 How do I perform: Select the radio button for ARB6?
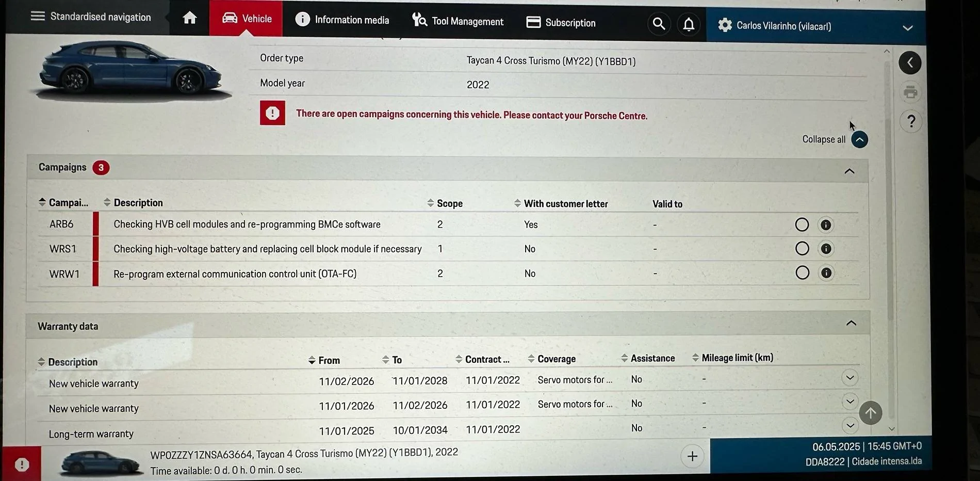tap(802, 225)
